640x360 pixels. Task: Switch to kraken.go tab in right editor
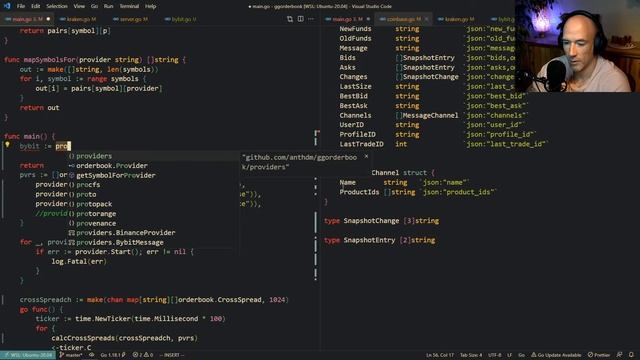tap(456, 19)
